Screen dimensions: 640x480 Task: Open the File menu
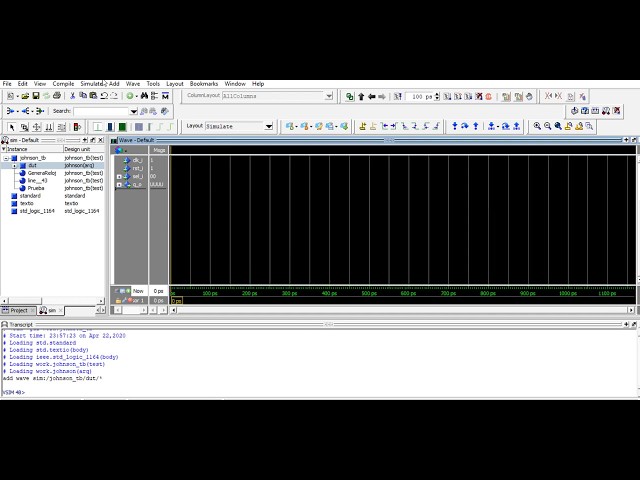(7, 84)
